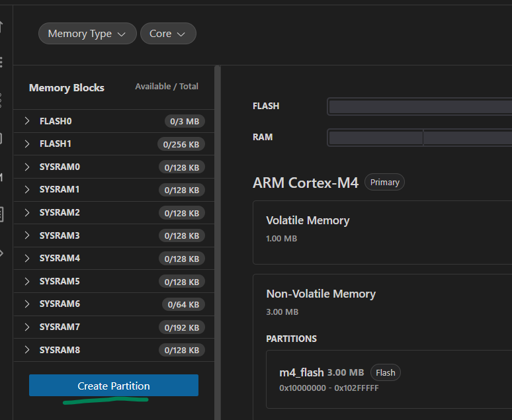Click the arrow icon next to SYSRAM3
512x420 pixels.
pyautogui.click(x=27, y=235)
